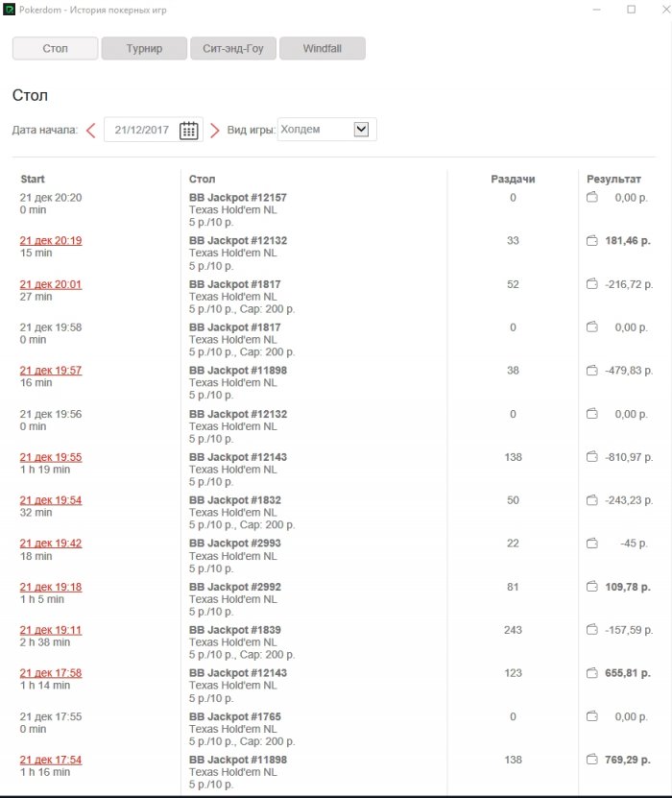Go to previous date with left arrow
Viewport: 672px width, 798px height.
91,130
